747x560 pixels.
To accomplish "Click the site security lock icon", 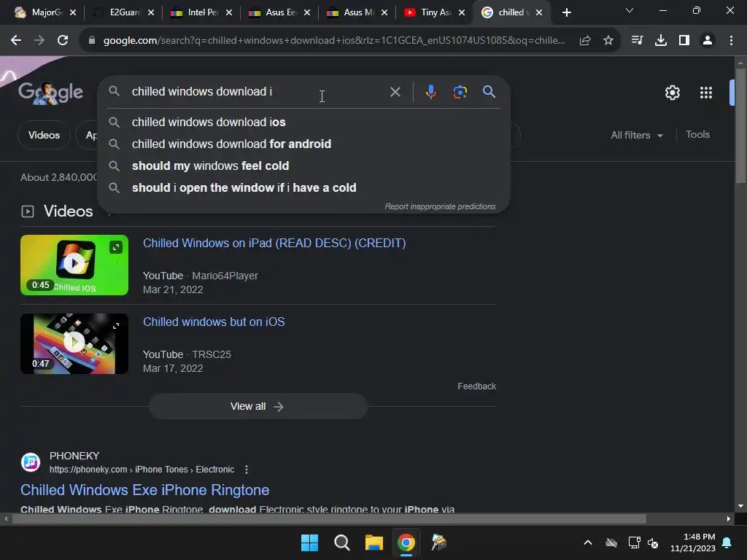I will click(92, 41).
